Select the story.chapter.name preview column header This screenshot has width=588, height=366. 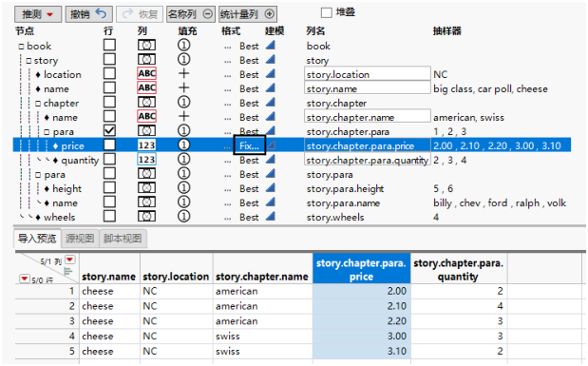pyautogui.click(x=262, y=268)
